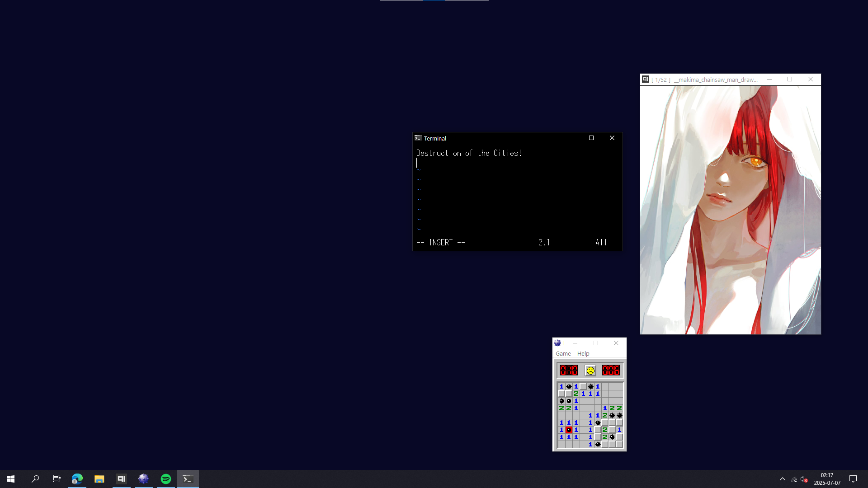Image resolution: width=868 pixels, height=488 pixels.
Task: Minimize the image viewer window
Action: pyautogui.click(x=769, y=80)
